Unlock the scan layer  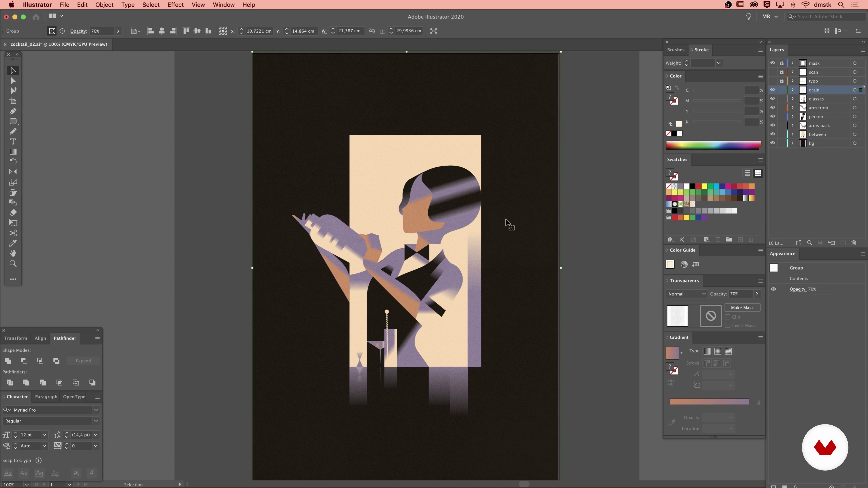782,72
